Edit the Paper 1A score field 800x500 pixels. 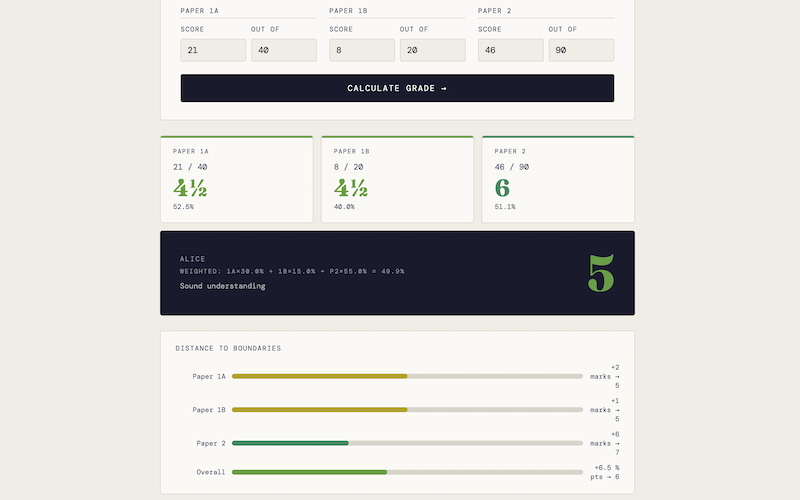point(213,50)
